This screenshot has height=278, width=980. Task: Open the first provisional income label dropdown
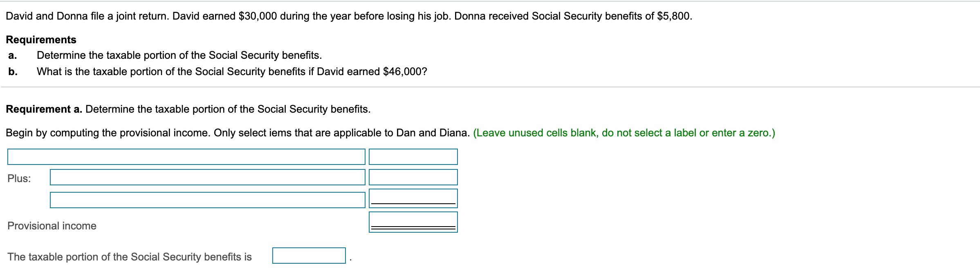(x=186, y=156)
